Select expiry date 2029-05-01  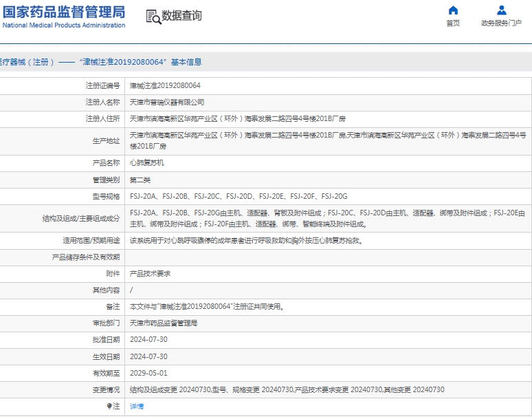148,373
